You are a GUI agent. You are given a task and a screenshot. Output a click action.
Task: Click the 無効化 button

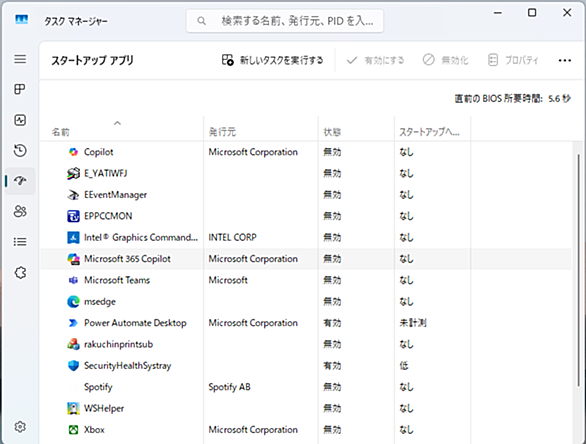tap(445, 60)
